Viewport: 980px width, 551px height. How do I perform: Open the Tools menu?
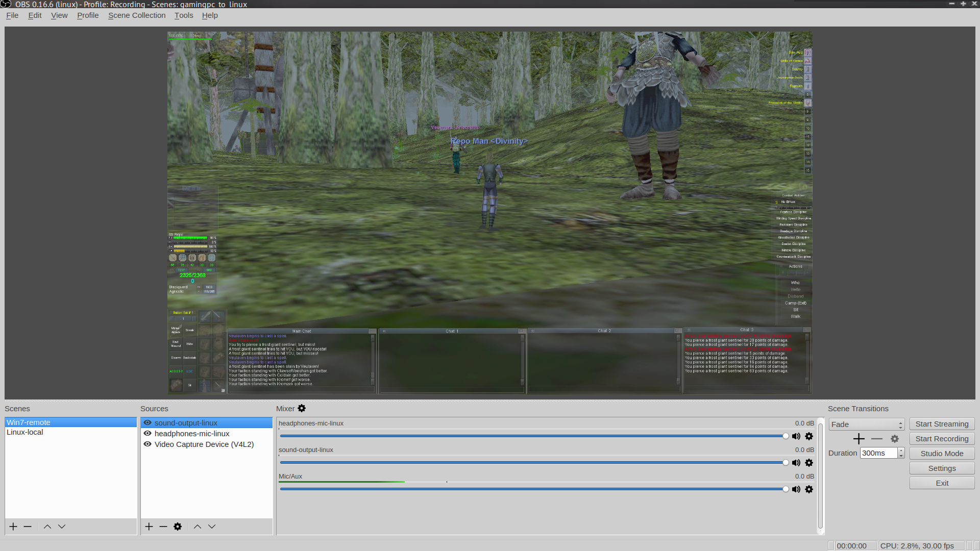coord(184,15)
